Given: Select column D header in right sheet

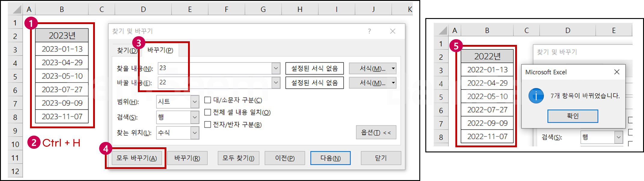Looking at the screenshot, I should pos(568,30).
